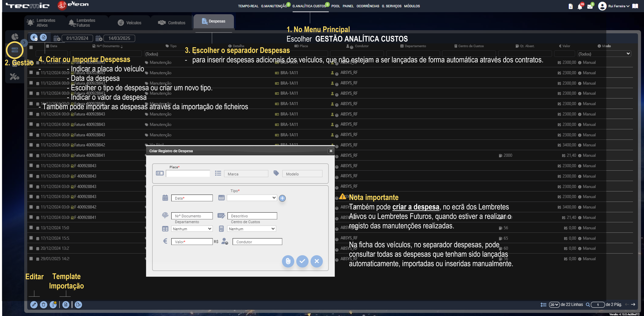The width and height of the screenshot is (644, 316).
Task: Add new expense type with plus icon
Action: 282,198
